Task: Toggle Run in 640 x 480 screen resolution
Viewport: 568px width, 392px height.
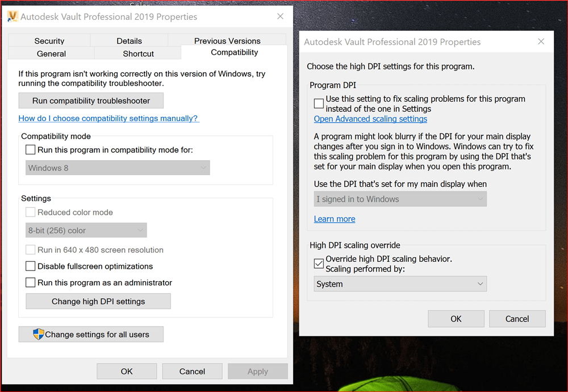Action: (x=31, y=249)
